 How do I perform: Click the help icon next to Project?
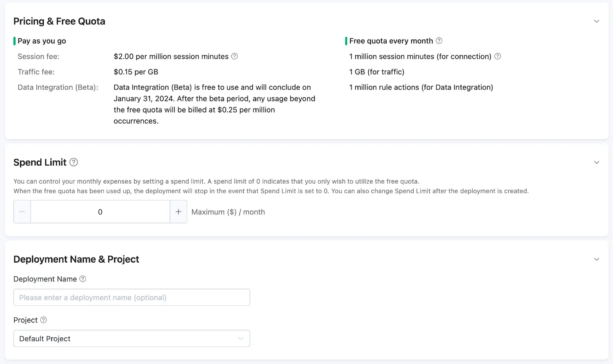click(x=44, y=320)
